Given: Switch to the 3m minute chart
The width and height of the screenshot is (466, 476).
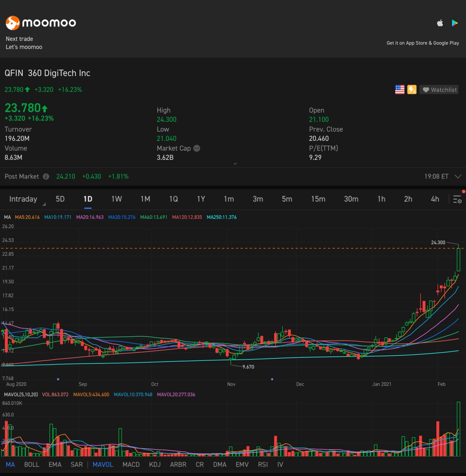Looking at the screenshot, I should pos(258,199).
